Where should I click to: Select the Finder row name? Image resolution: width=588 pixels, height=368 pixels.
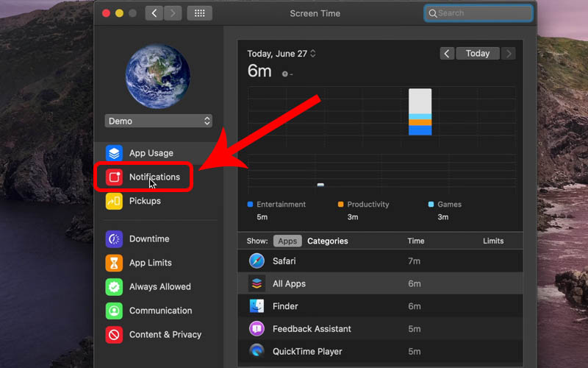tap(285, 306)
